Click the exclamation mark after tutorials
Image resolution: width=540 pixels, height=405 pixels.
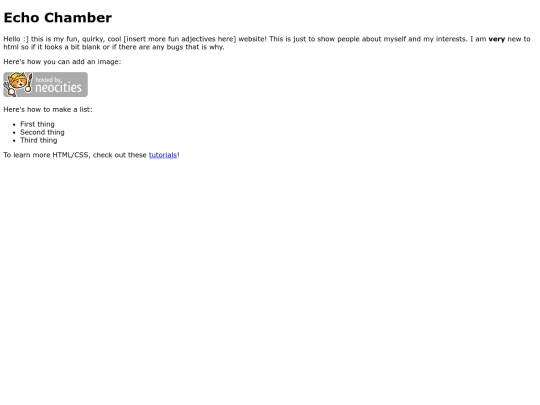(x=178, y=155)
